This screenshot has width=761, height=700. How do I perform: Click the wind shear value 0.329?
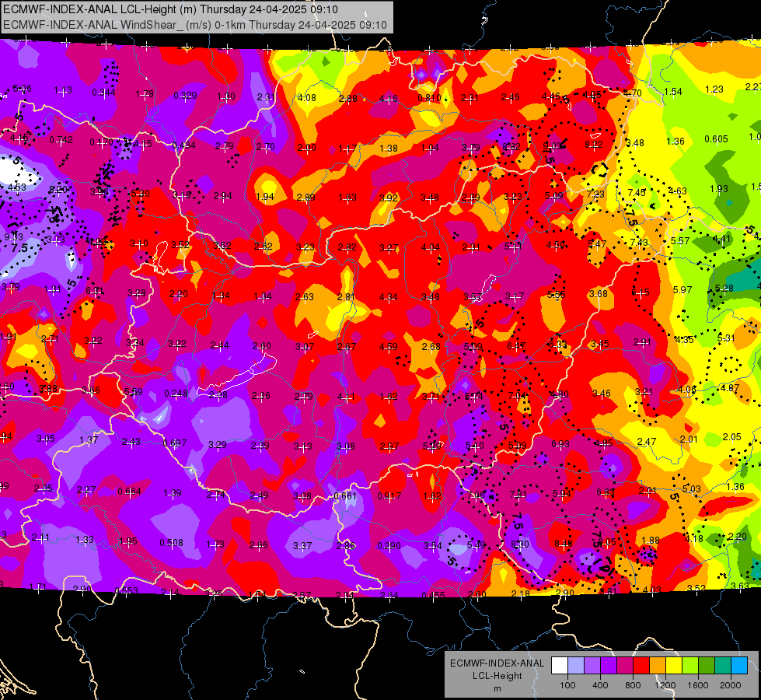click(x=186, y=95)
